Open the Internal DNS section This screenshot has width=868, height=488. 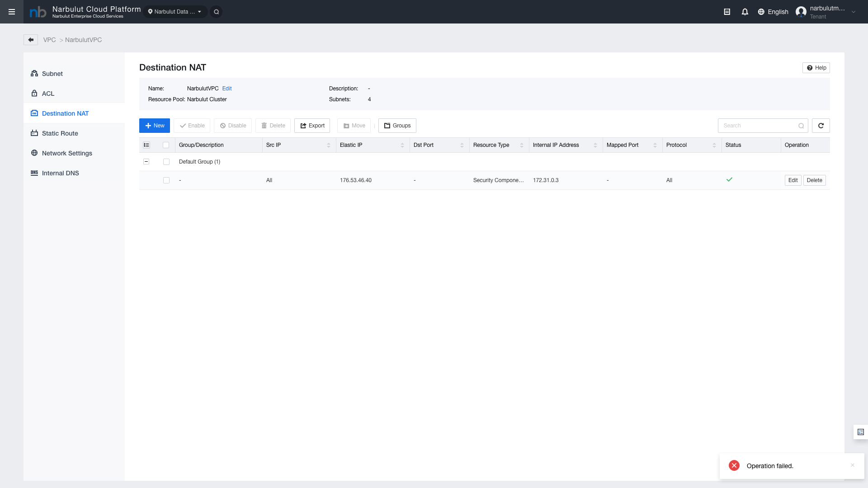click(74, 173)
